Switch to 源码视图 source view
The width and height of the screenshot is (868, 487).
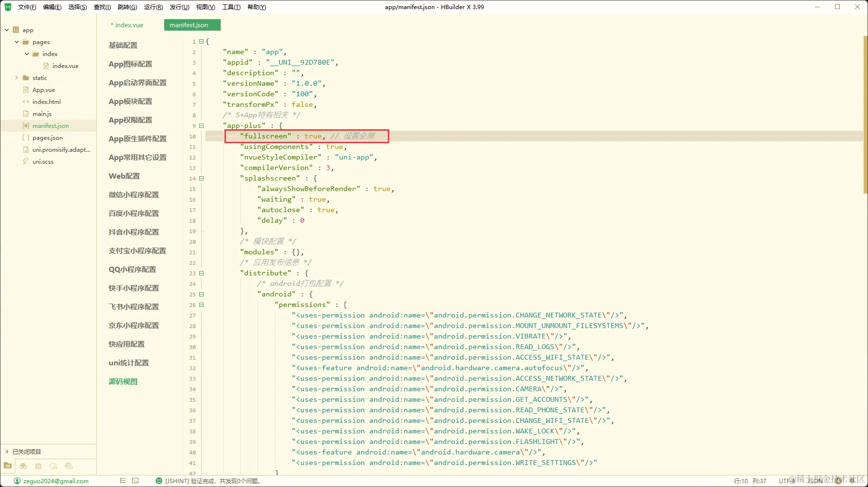click(123, 381)
